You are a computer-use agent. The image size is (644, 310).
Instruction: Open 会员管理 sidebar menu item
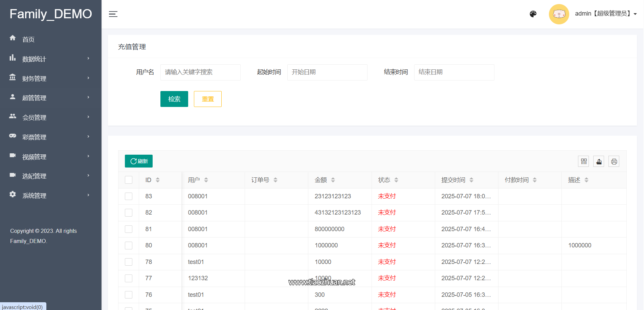click(51, 117)
